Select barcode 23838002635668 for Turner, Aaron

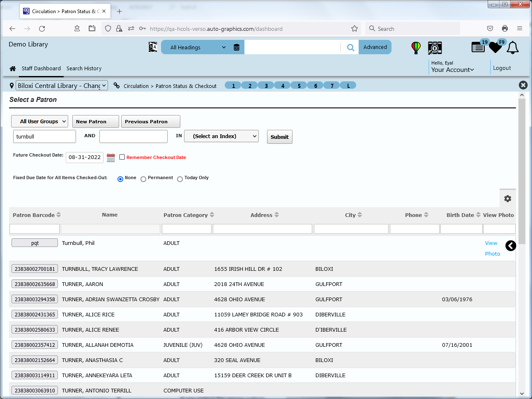35,284
